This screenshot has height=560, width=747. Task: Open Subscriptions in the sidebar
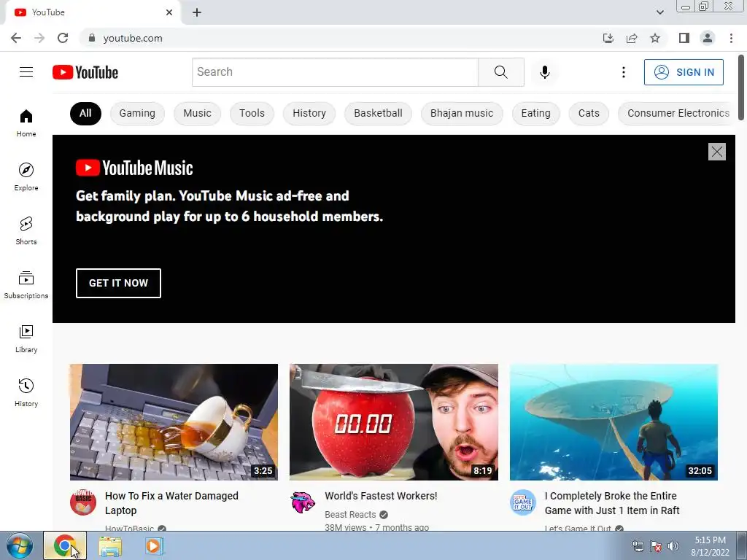click(x=26, y=285)
